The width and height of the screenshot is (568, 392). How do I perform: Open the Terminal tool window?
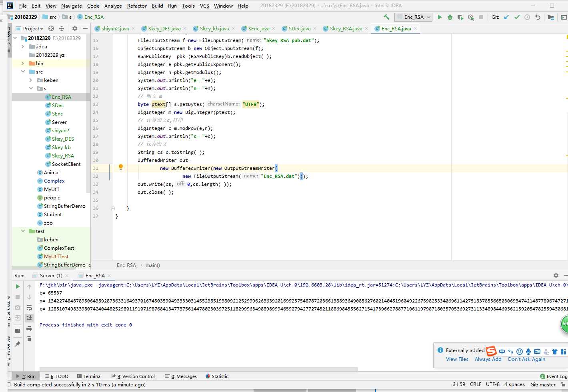[x=89, y=376]
